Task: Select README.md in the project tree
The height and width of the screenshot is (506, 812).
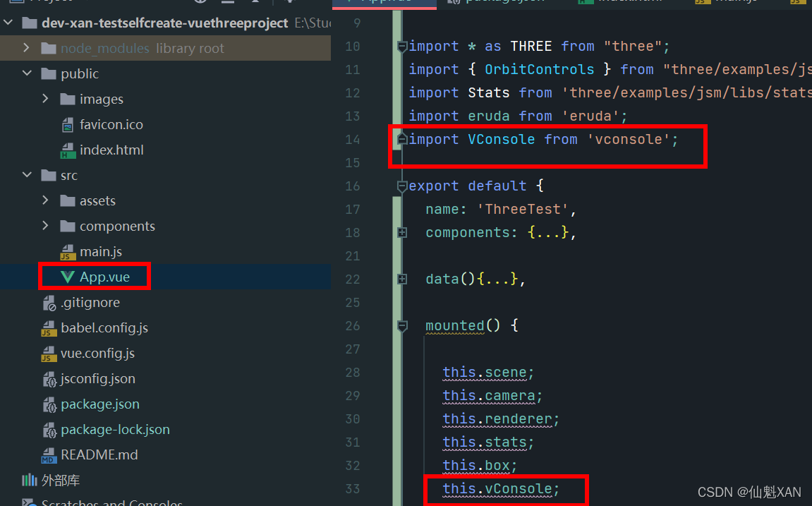Action: (99, 454)
